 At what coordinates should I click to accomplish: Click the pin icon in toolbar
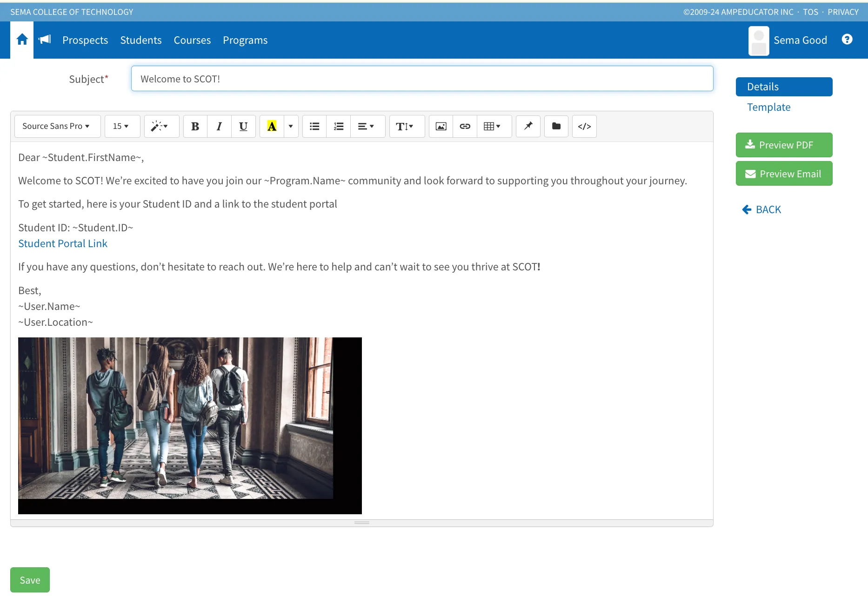pyautogui.click(x=528, y=126)
